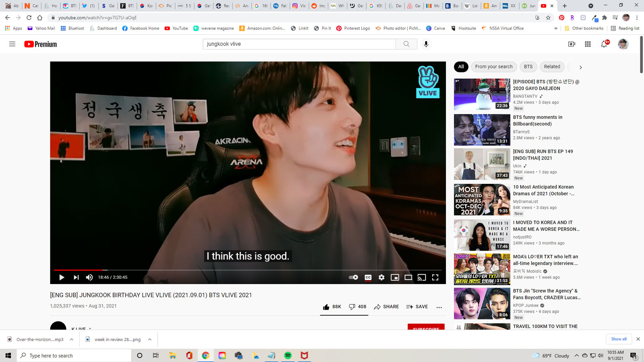
Task: Search with your voice microphone
Action: pos(426,44)
